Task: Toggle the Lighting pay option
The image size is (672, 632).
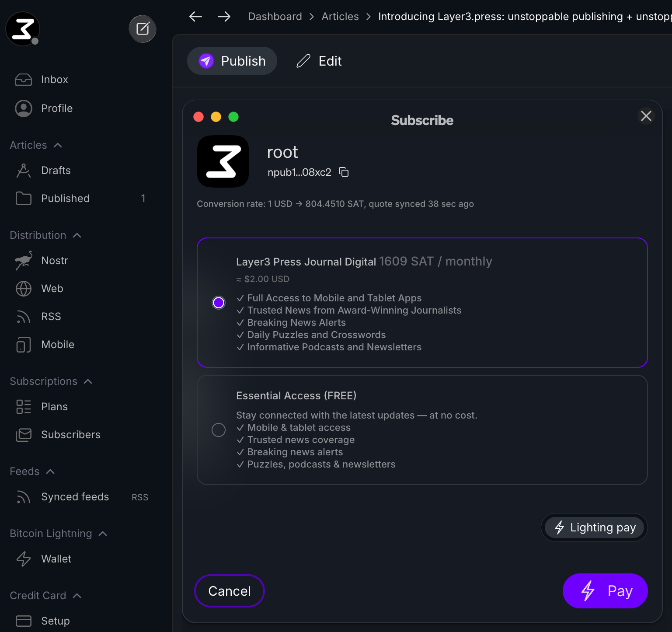Action: point(594,527)
